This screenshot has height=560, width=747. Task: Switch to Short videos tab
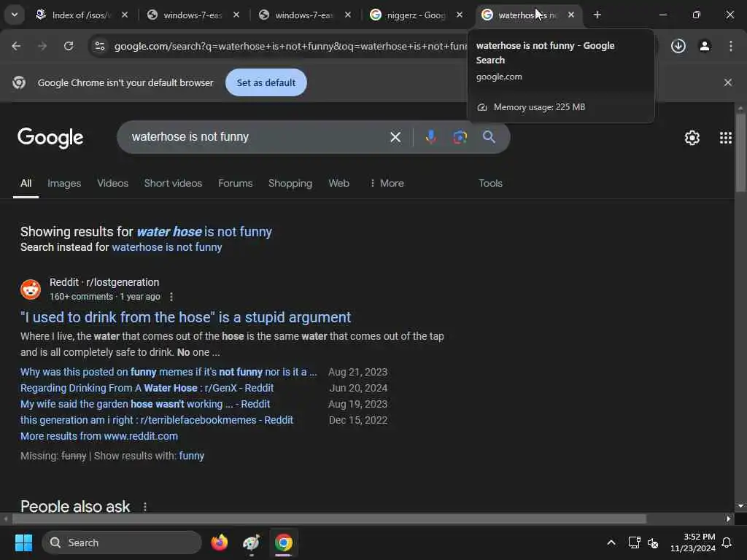pyautogui.click(x=173, y=183)
